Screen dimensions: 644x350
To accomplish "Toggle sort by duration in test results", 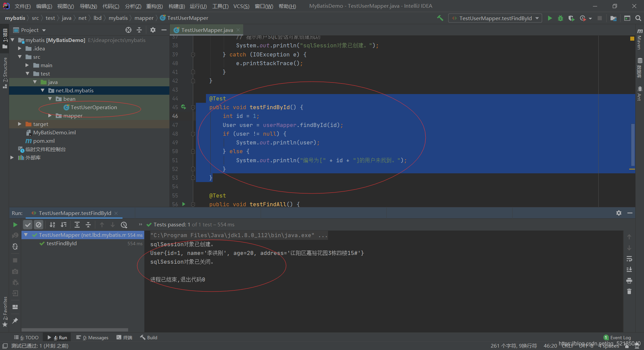I will [63, 225].
